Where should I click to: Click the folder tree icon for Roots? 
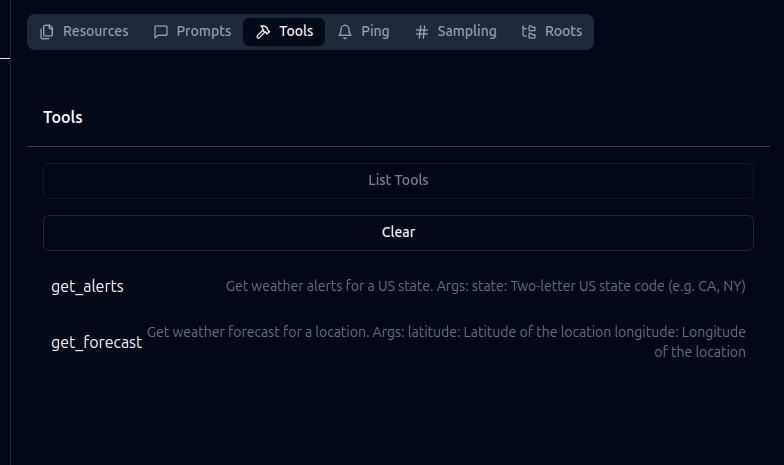(x=529, y=32)
